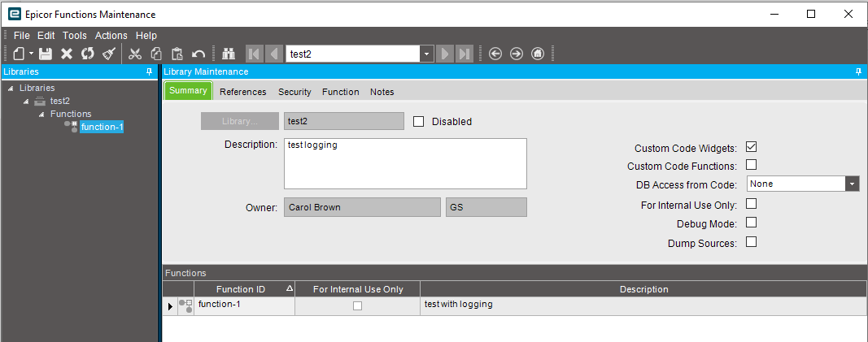Click the Copy icon in toolbar
The image size is (868, 342).
click(156, 54)
